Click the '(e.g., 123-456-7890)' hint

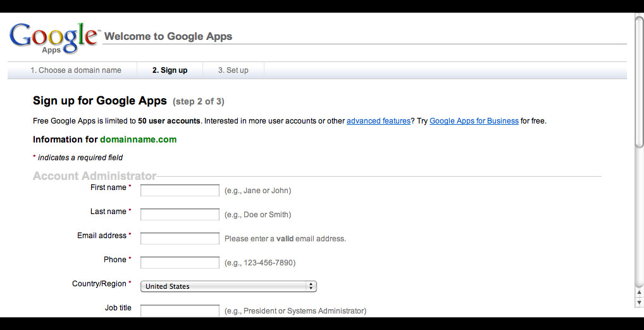point(260,263)
